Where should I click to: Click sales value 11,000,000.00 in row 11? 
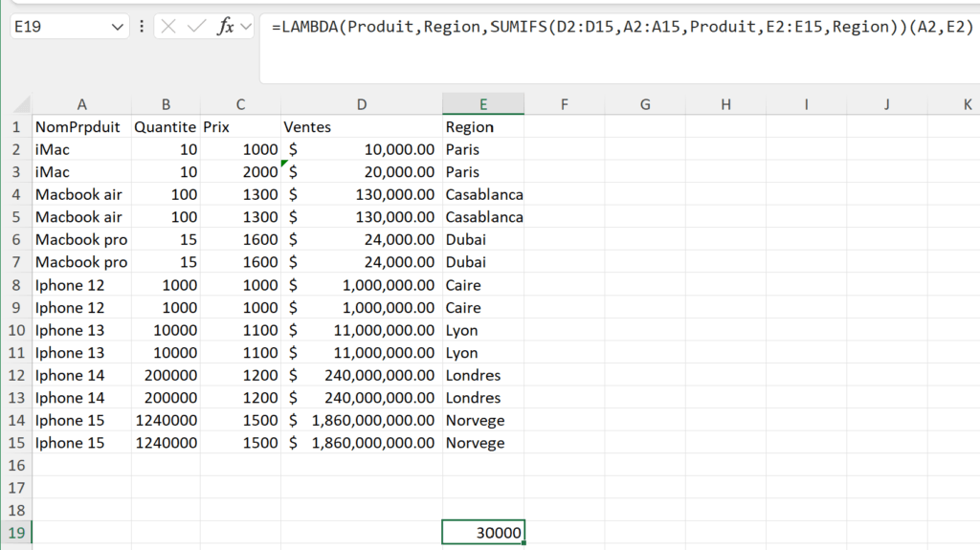(362, 353)
